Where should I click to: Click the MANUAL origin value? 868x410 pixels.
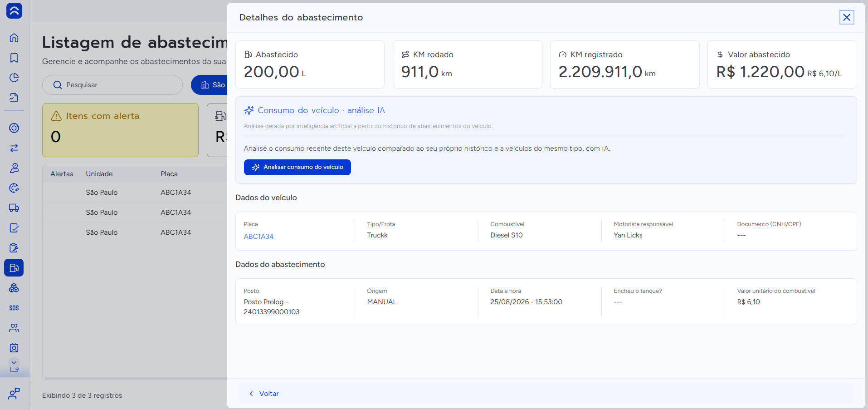[382, 302]
